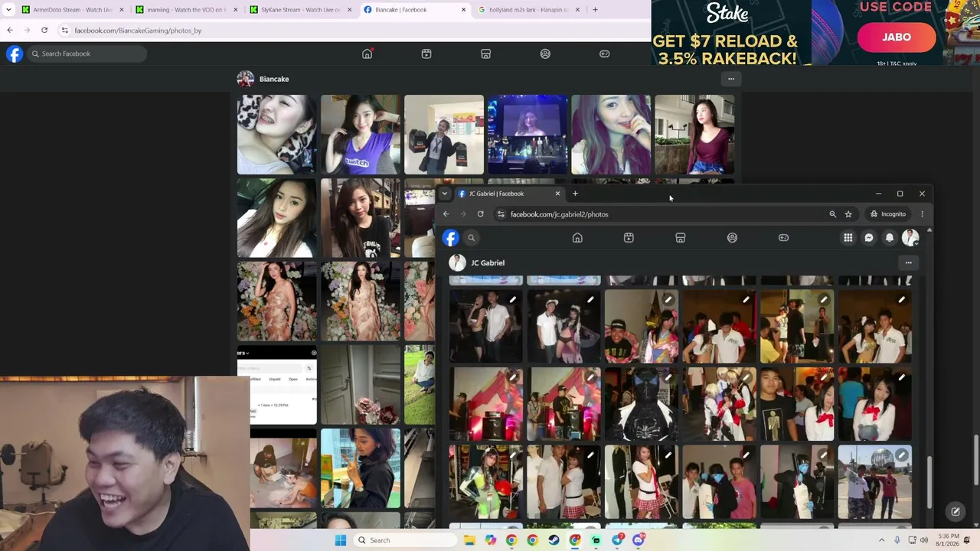This screenshot has height=551, width=980.
Task: Open the concert stage photo in Biancake's grid
Action: (528, 135)
